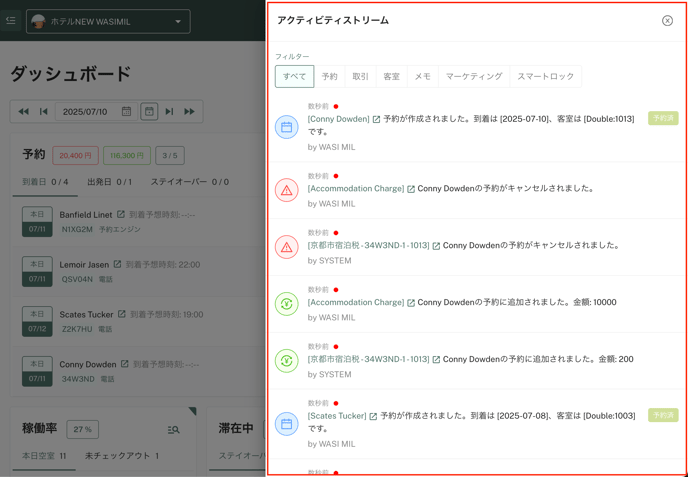Select the 客室 filter tab
Screen dimensions: 688x477
[391, 76]
